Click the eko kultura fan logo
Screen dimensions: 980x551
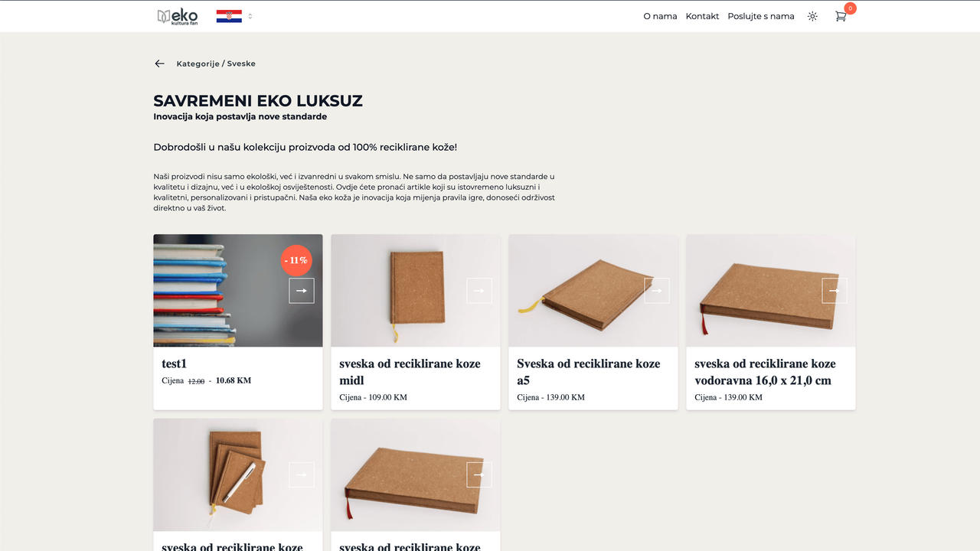(178, 16)
